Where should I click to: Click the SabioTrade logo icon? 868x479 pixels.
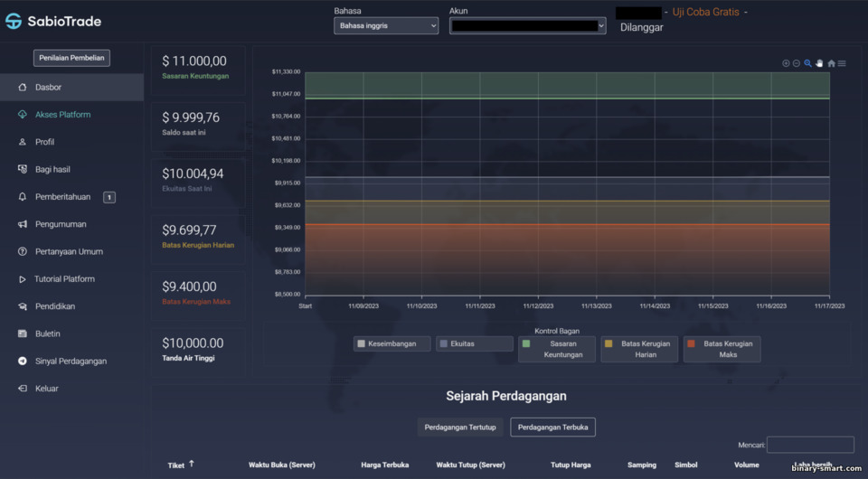14,21
